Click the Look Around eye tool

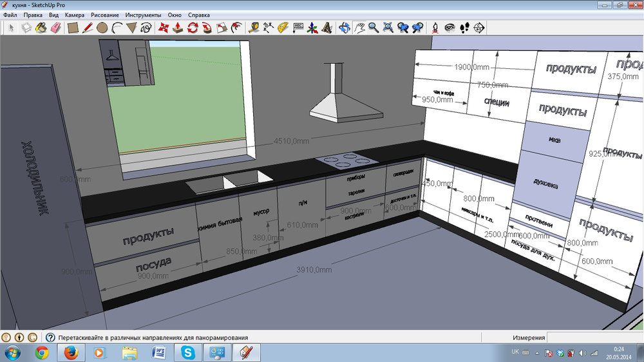tap(450, 28)
